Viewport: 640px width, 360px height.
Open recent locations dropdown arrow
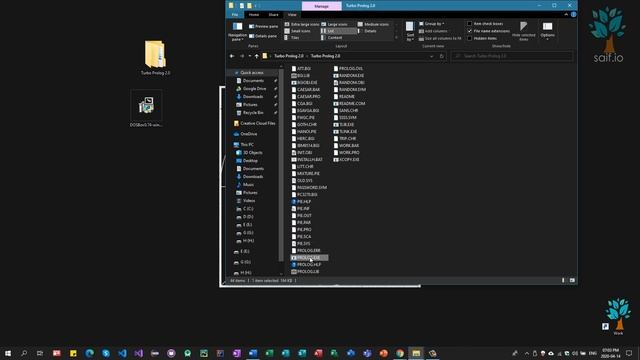pyautogui.click(x=250, y=56)
